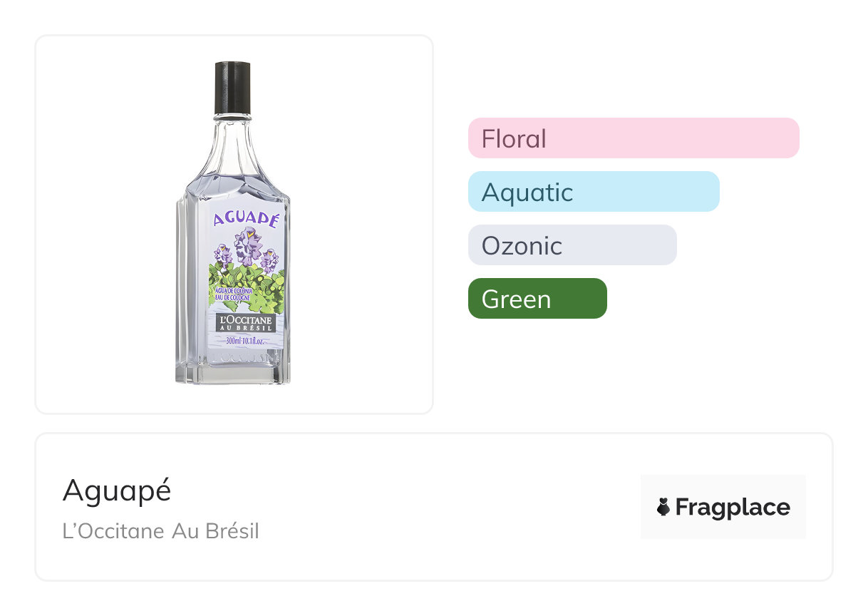Click the large center purple flower illustration
The image size is (868, 616).
click(249, 245)
